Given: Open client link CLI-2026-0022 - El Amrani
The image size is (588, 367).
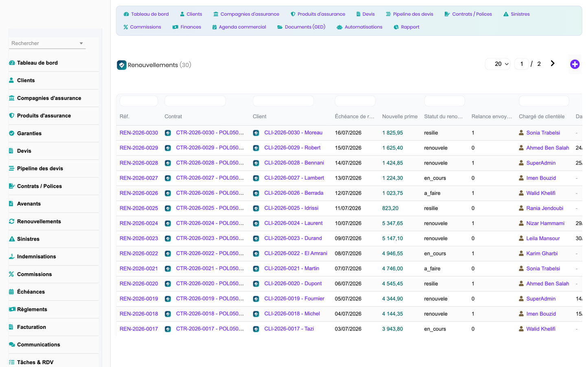Looking at the screenshot, I should [296, 253].
